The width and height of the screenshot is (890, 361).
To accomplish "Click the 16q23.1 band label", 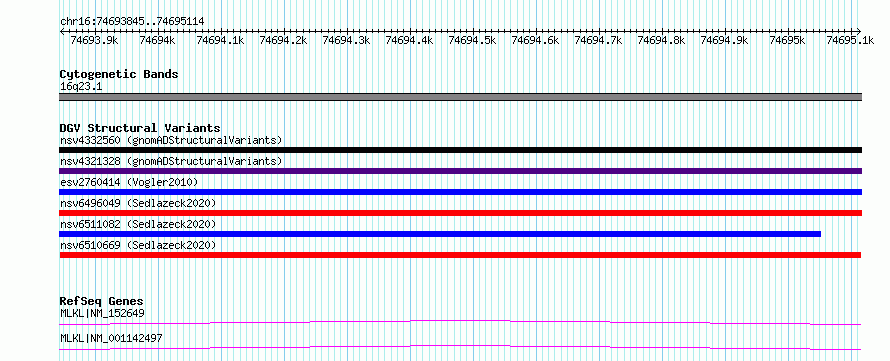I will point(81,87).
